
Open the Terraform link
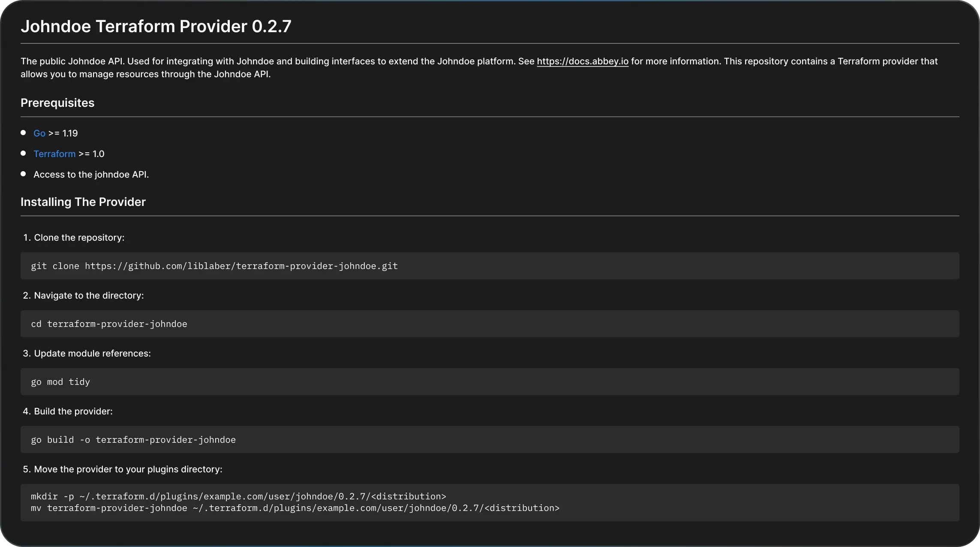[54, 154]
